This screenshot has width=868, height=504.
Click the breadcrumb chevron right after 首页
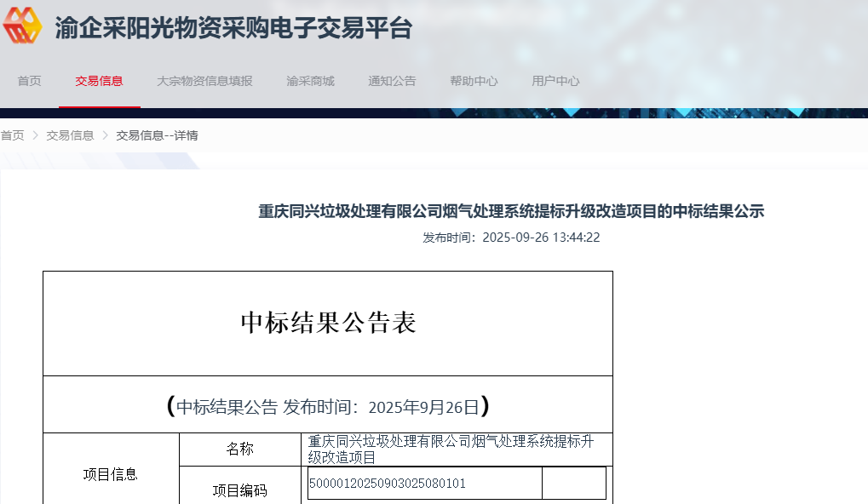36,135
